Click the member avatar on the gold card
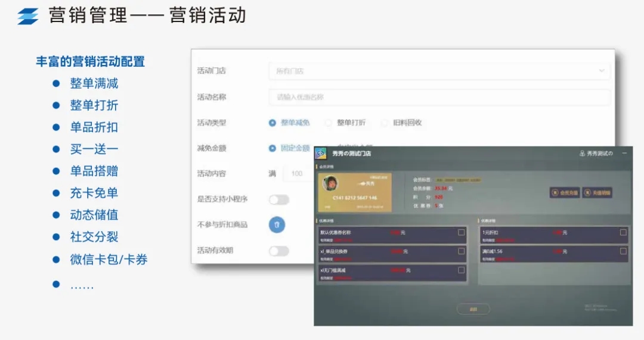The image size is (644, 340). coord(330,184)
